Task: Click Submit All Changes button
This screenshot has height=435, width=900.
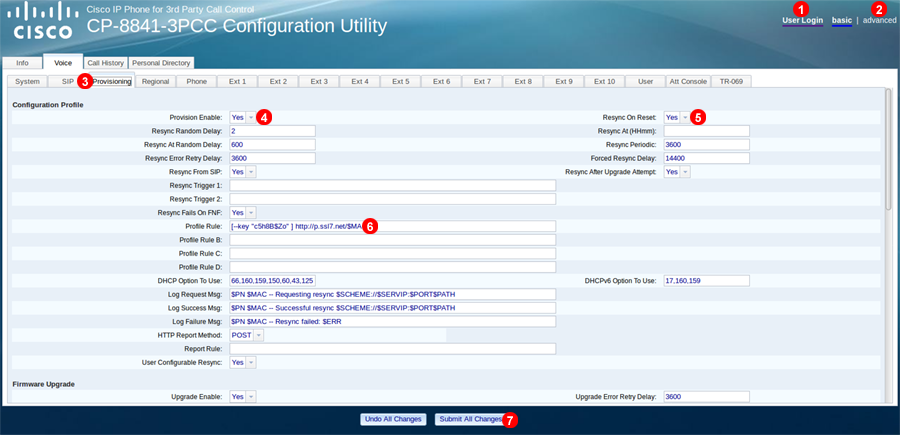Action: pos(471,420)
